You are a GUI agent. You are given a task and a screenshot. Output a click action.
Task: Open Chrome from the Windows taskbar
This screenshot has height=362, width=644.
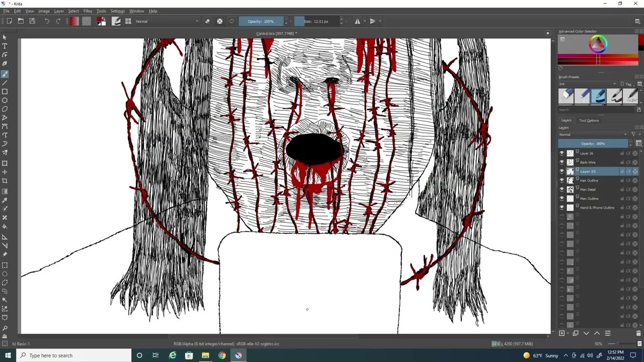point(222,355)
